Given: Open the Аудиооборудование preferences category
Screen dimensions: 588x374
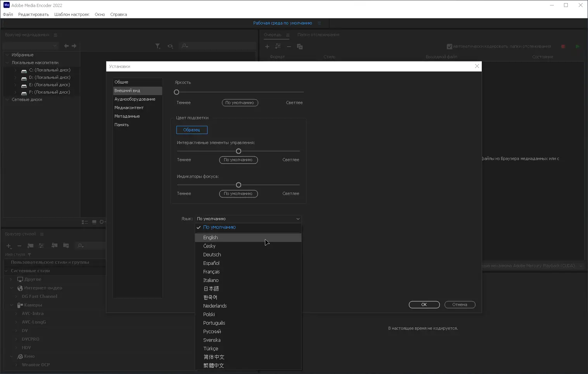Looking at the screenshot, I should click(x=137, y=99).
